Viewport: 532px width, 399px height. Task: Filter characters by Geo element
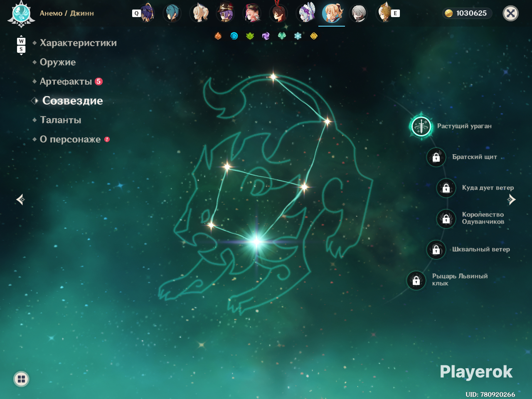pyautogui.click(x=314, y=36)
